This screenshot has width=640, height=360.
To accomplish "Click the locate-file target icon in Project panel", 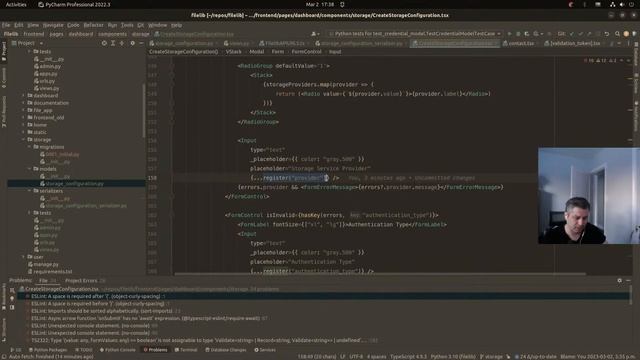I will [104, 43].
